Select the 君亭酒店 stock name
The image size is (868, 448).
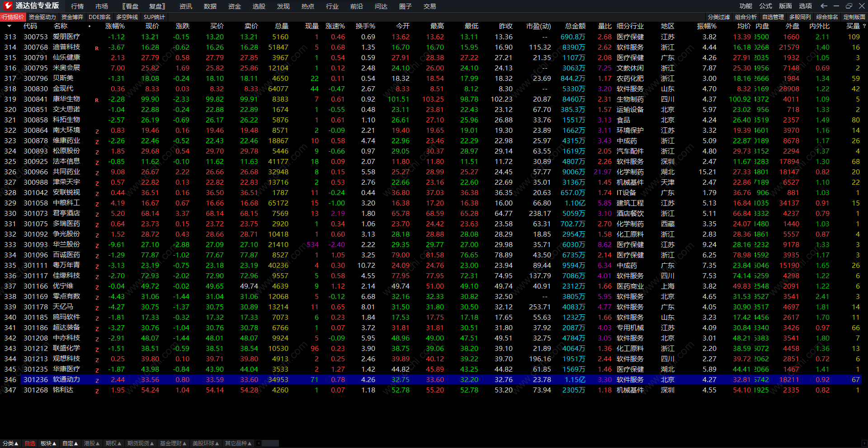pos(66,214)
